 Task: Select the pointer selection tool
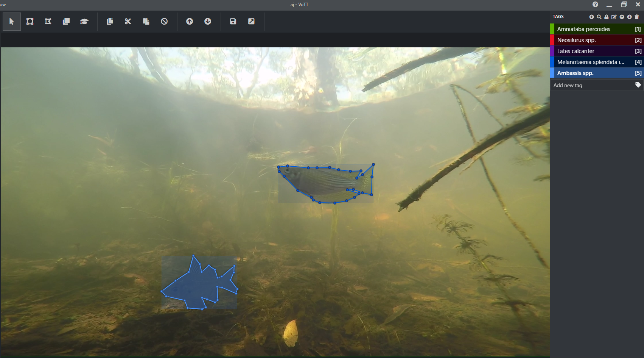click(12, 22)
